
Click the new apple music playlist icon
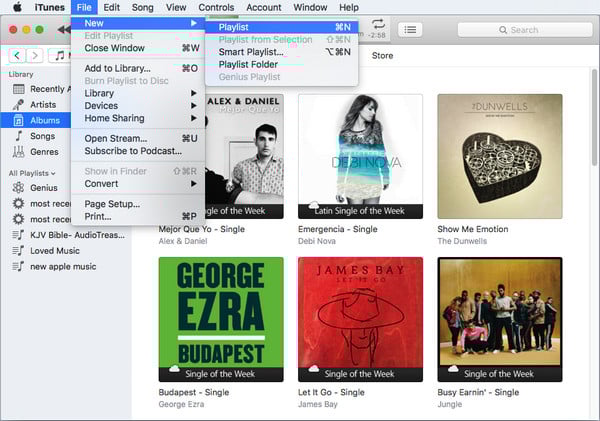click(x=18, y=266)
